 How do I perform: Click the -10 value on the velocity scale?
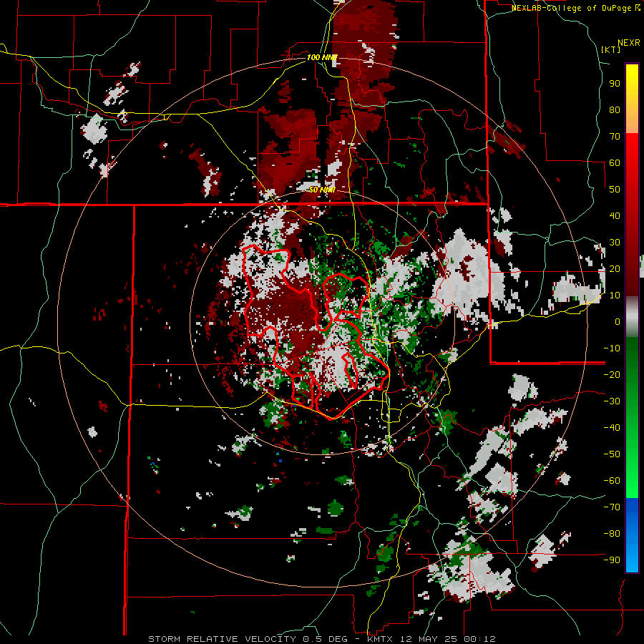pyautogui.click(x=612, y=348)
